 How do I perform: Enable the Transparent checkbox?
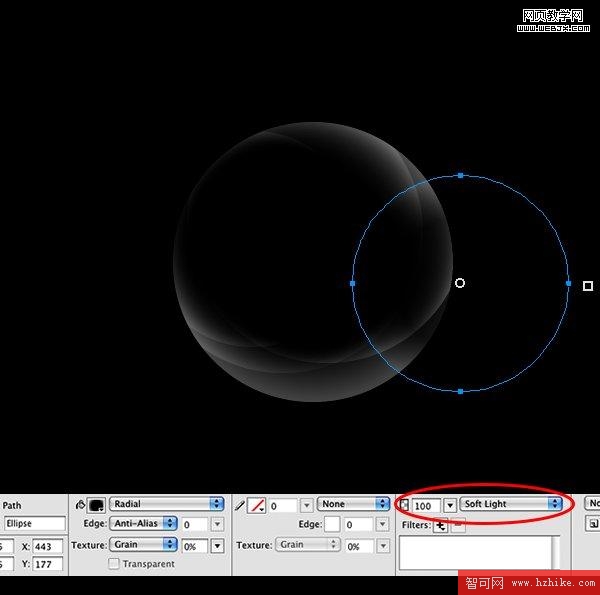point(114,564)
